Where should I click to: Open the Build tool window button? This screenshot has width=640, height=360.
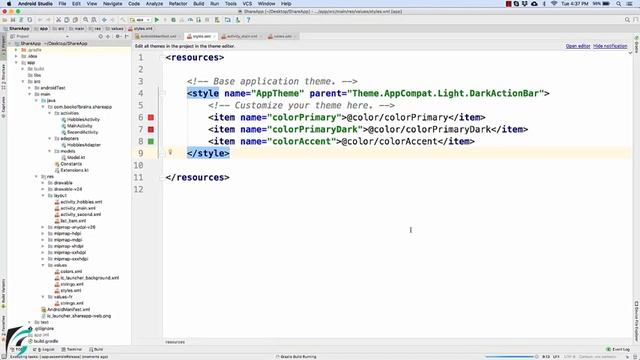tap(96, 349)
